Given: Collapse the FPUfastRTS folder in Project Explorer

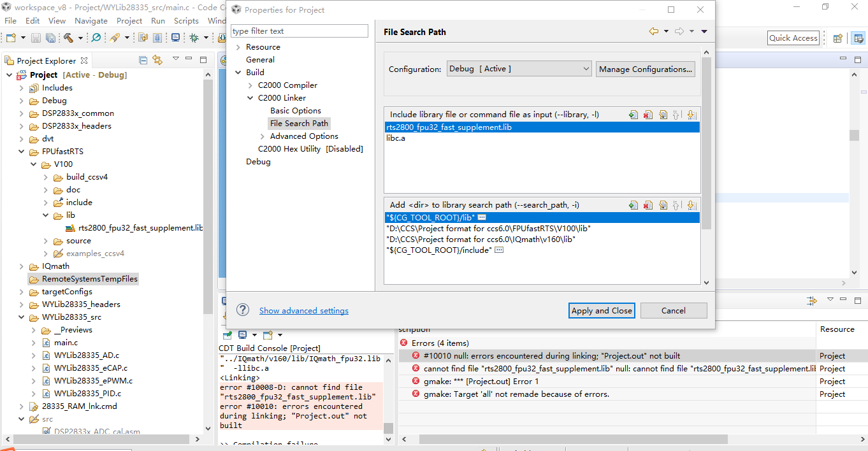Looking at the screenshot, I should tap(22, 152).
